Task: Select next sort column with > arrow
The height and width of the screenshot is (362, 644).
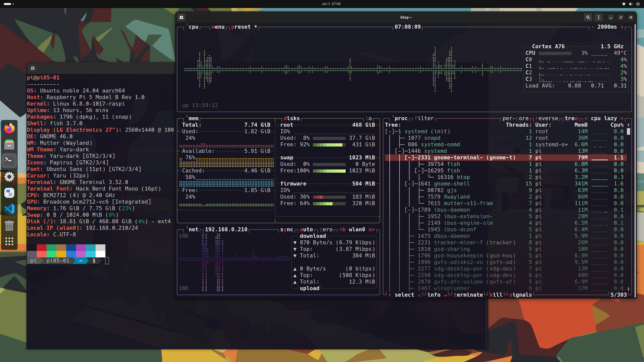Action: coord(622,118)
